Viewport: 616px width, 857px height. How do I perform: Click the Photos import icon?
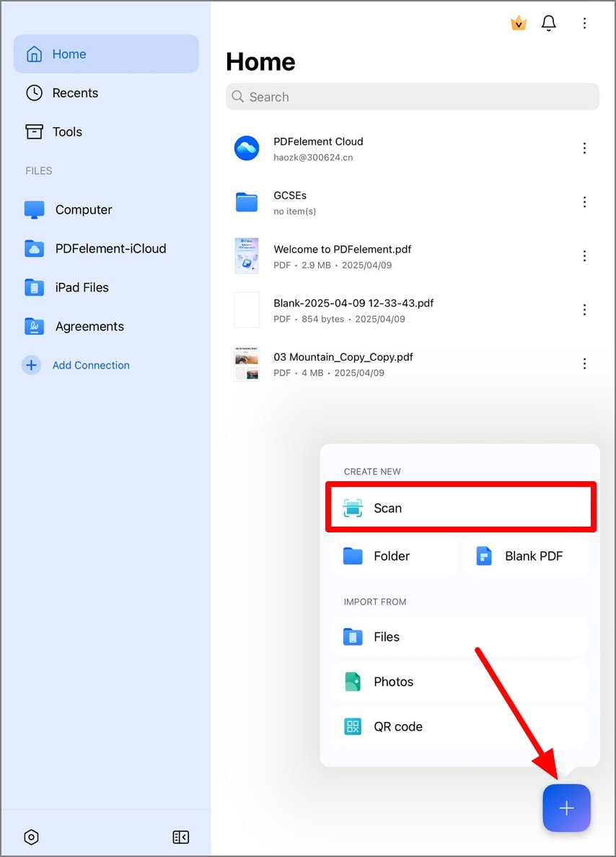(353, 682)
